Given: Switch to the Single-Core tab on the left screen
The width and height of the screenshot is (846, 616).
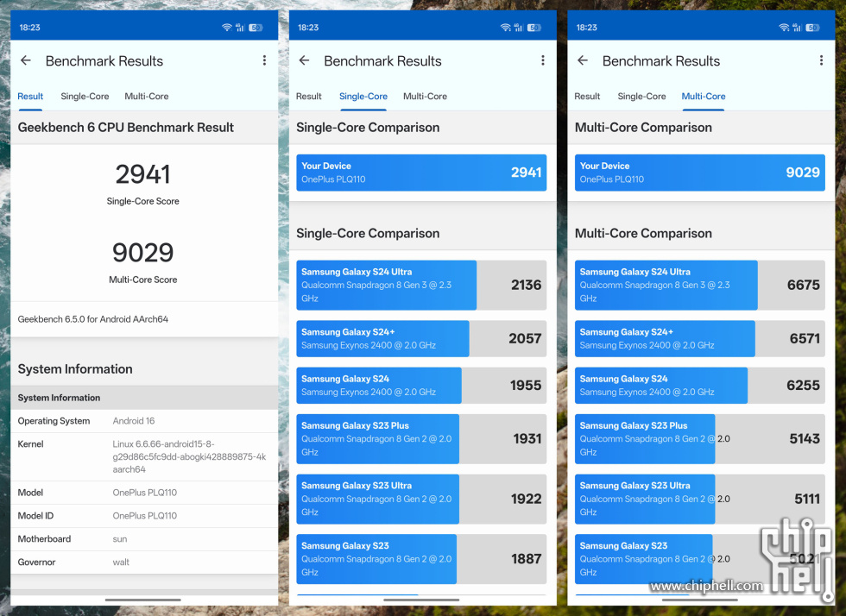Looking at the screenshot, I should point(85,97).
